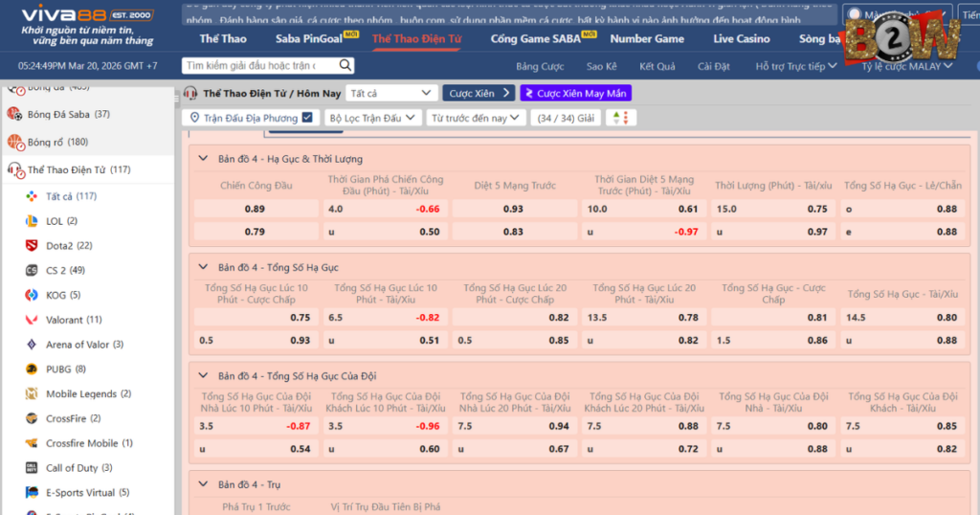Click the LOL game icon

[x=31, y=221]
